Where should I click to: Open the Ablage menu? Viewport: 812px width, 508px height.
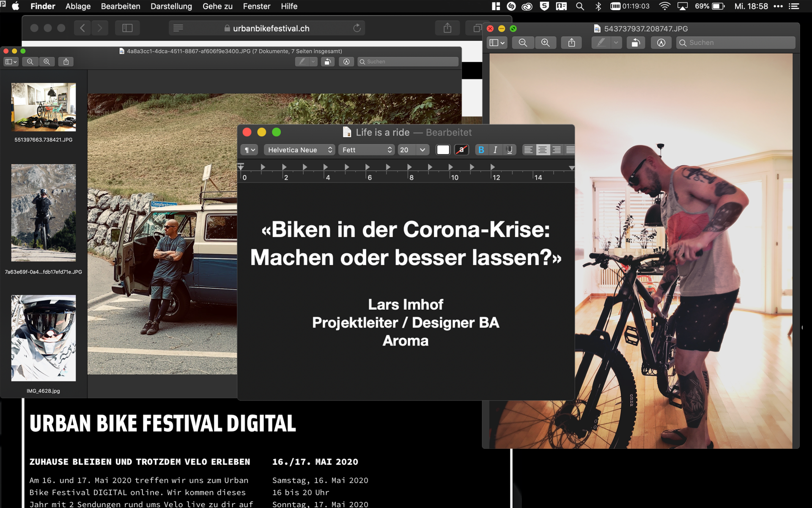[78, 6]
